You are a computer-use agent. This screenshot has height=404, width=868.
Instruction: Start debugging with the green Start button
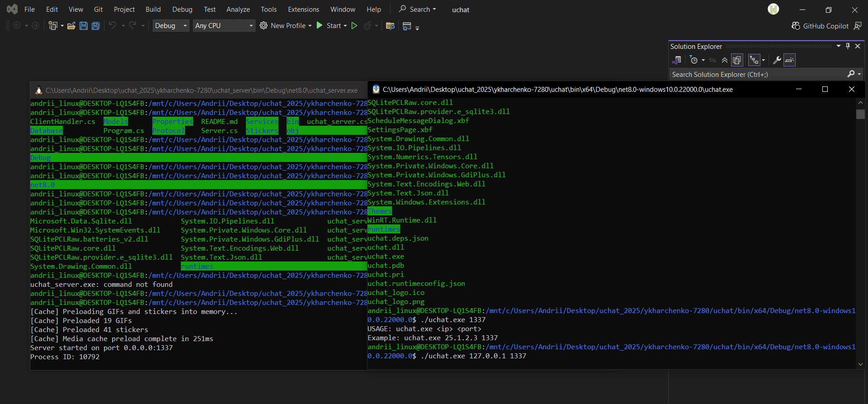[329, 26]
